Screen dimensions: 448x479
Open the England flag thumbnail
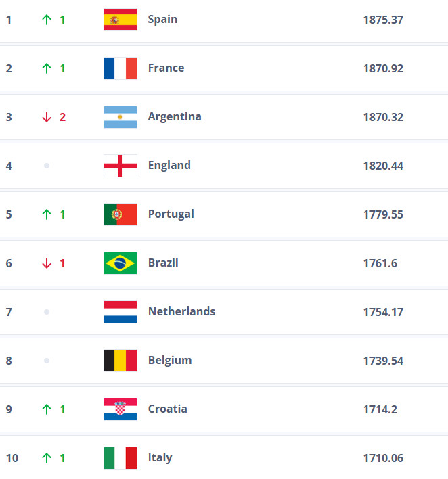click(120, 166)
